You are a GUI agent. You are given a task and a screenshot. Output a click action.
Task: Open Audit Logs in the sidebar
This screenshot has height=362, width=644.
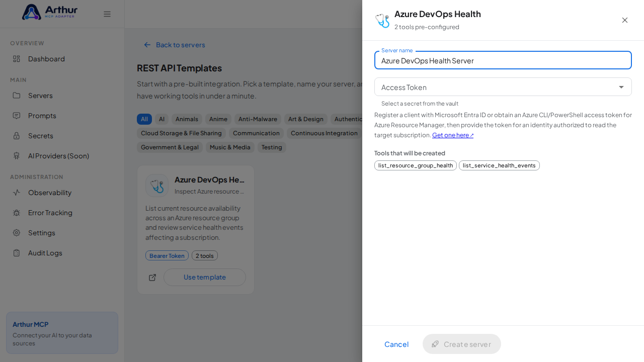[x=62, y=253]
